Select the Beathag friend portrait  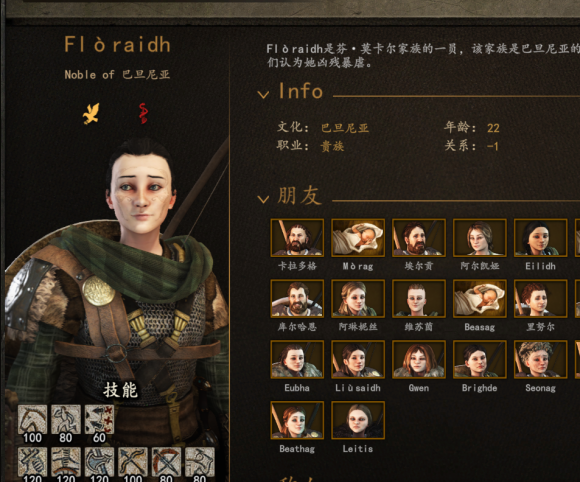pyautogui.click(x=297, y=420)
